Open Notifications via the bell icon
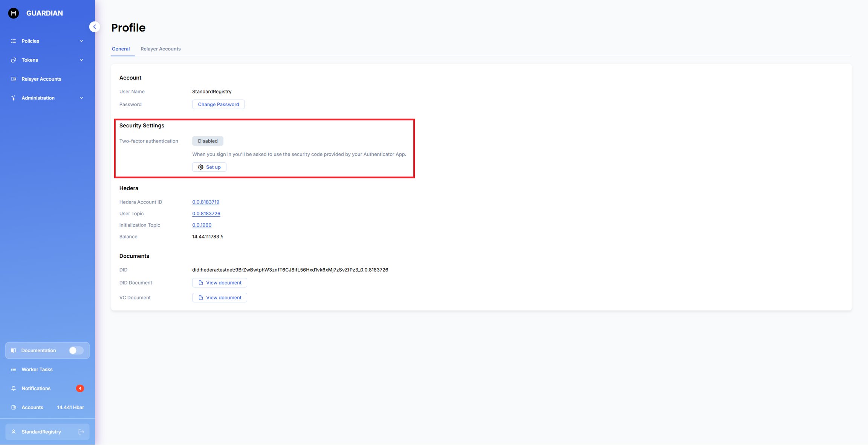 click(14, 388)
